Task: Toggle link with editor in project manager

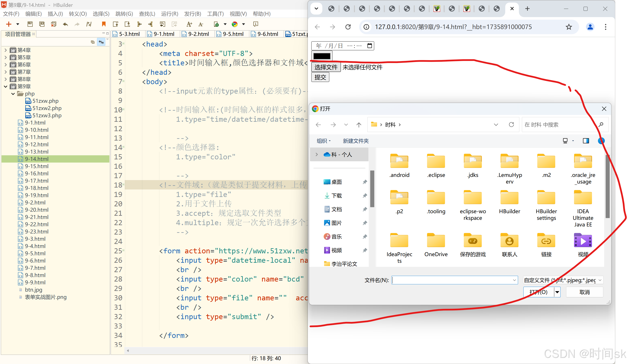Action: click(x=101, y=42)
